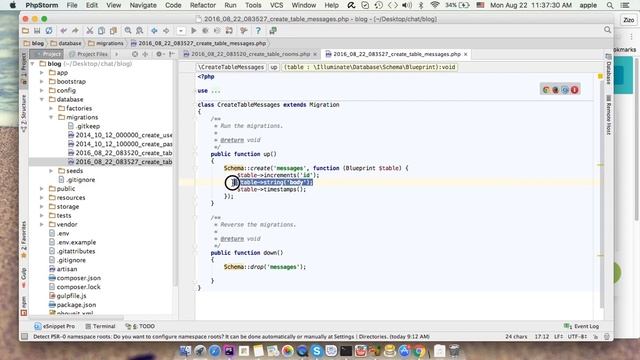Collapse the migrations folder

pos(51,118)
